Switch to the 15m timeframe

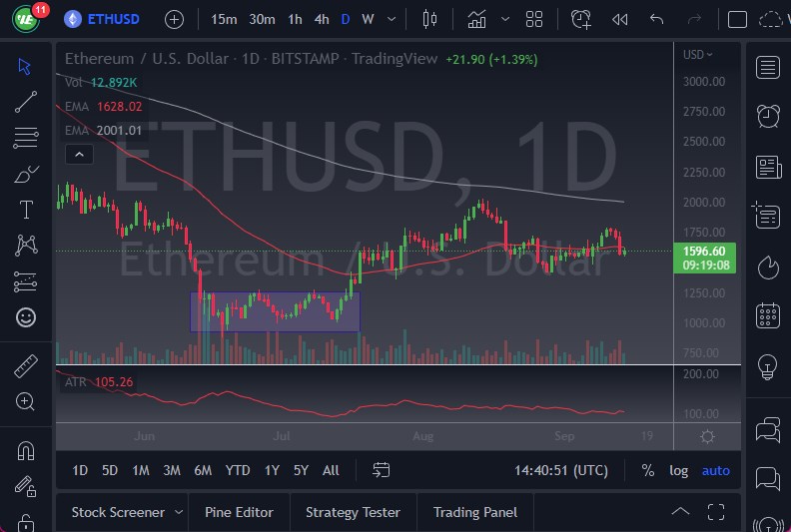pyautogui.click(x=224, y=20)
